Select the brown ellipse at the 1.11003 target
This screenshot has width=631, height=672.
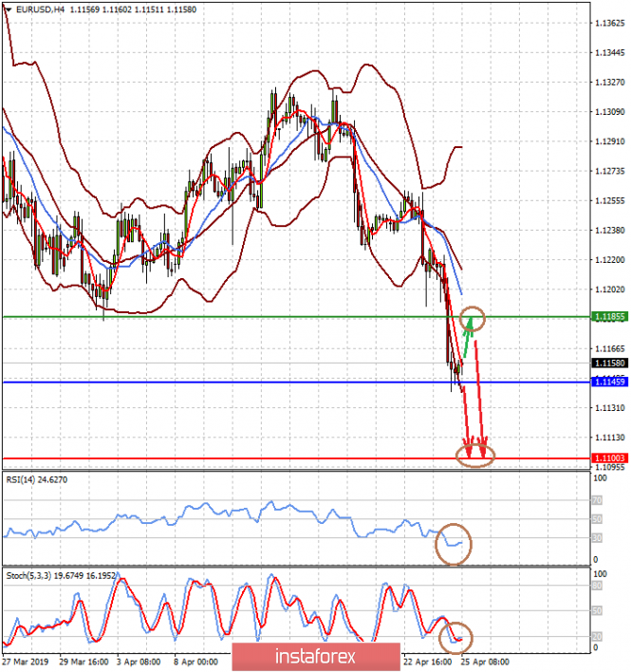tap(475, 457)
